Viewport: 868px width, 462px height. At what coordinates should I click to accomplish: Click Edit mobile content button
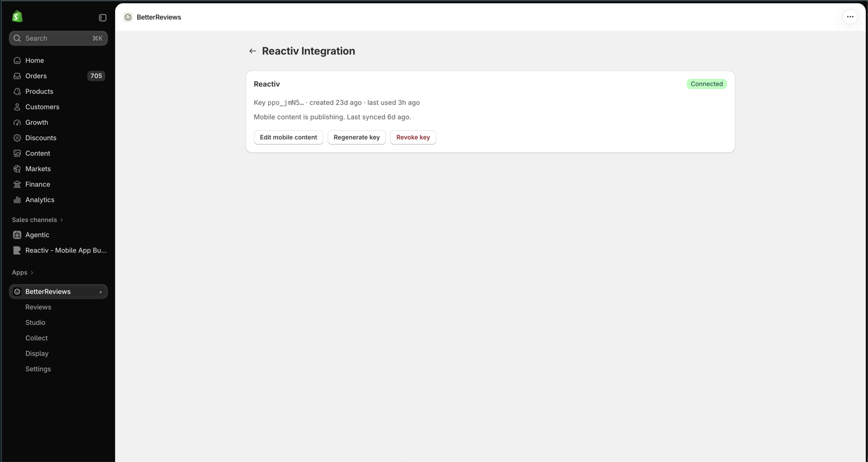[x=289, y=137]
